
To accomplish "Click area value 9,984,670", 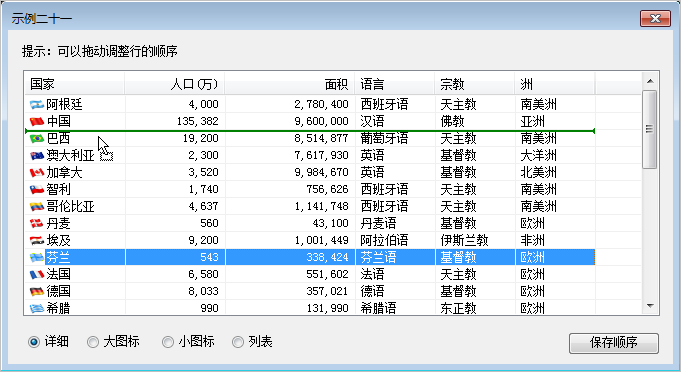I will click(x=321, y=172).
